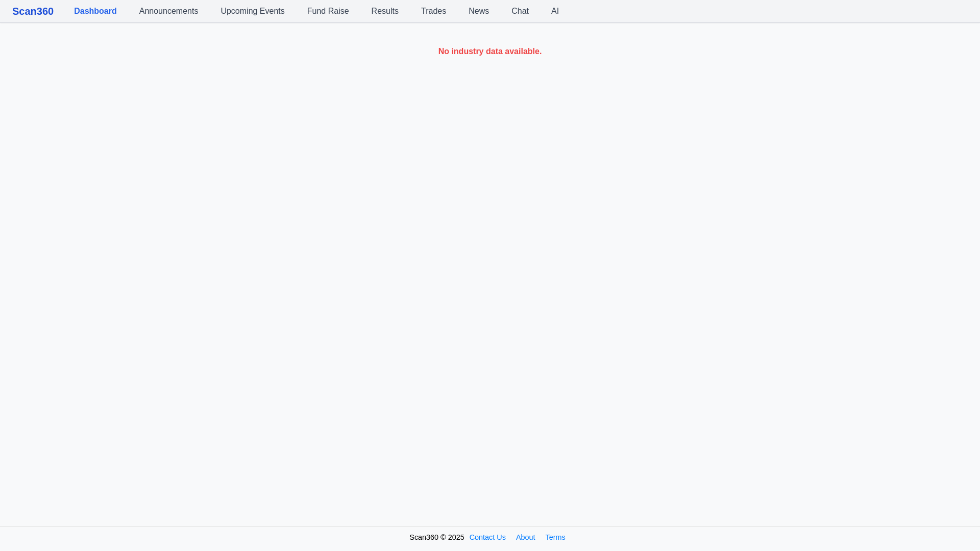980x551 pixels.
Task: Open the Trades page
Action: click(x=433, y=11)
